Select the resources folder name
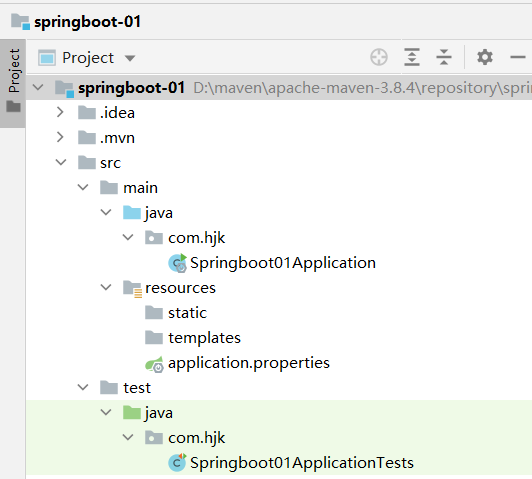The image size is (532, 479). tap(180, 288)
